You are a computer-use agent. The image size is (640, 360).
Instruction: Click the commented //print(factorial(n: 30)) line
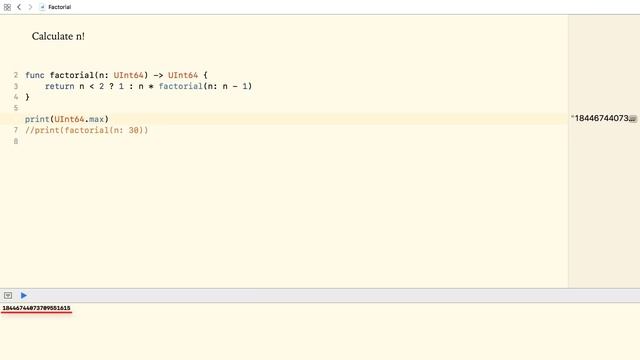pyautogui.click(x=87, y=130)
